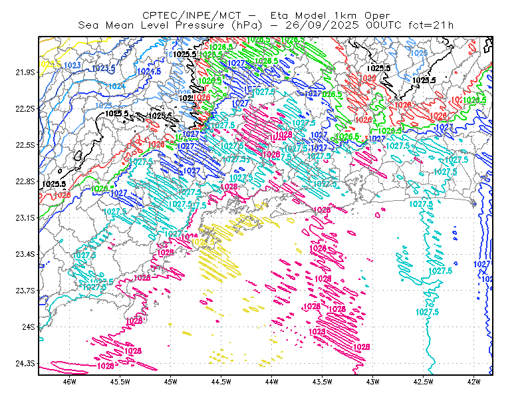Viewport: 532px width, 411px height.
Task: Click the 22.5S latitude axis label
Action: 25,145
